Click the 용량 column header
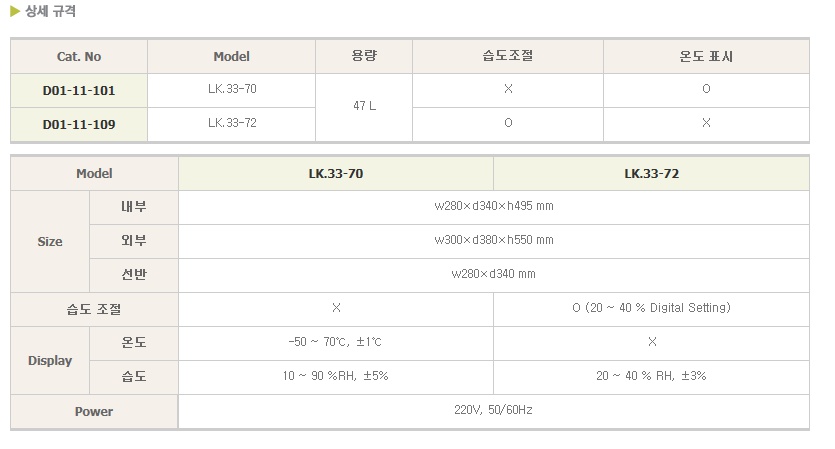 coord(364,56)
